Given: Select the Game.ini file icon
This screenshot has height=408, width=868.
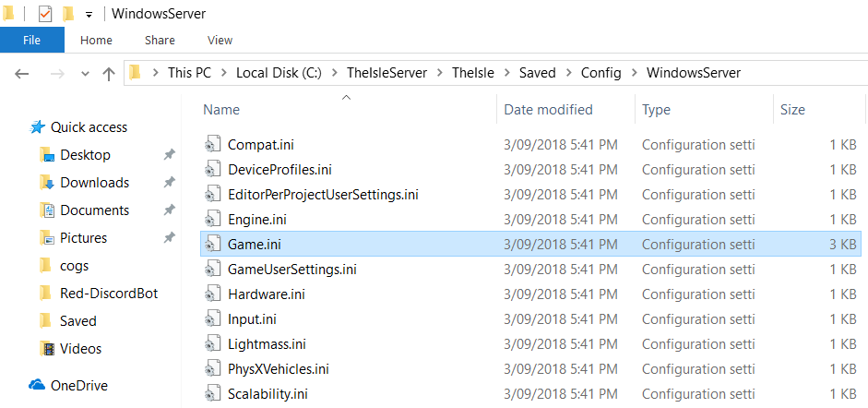Looking at the screenshot, I should click(x=214, y=244).
